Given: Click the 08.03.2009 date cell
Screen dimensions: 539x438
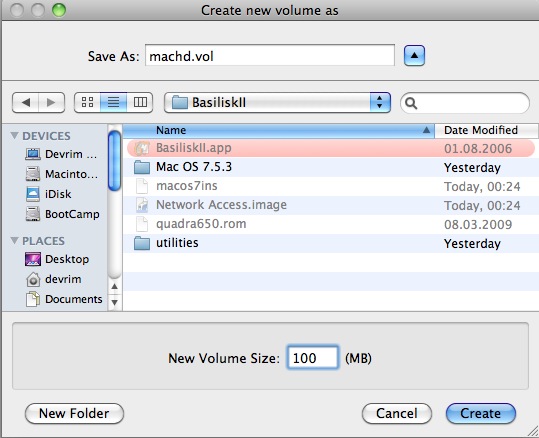Looking at the screenshot, I should pyautogui.click(x=478, y=225).
